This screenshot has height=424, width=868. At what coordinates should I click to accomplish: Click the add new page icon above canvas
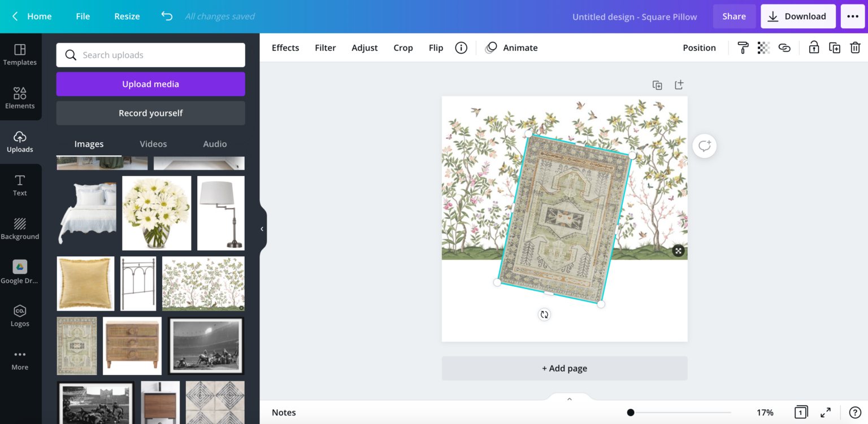pos(679,85)
